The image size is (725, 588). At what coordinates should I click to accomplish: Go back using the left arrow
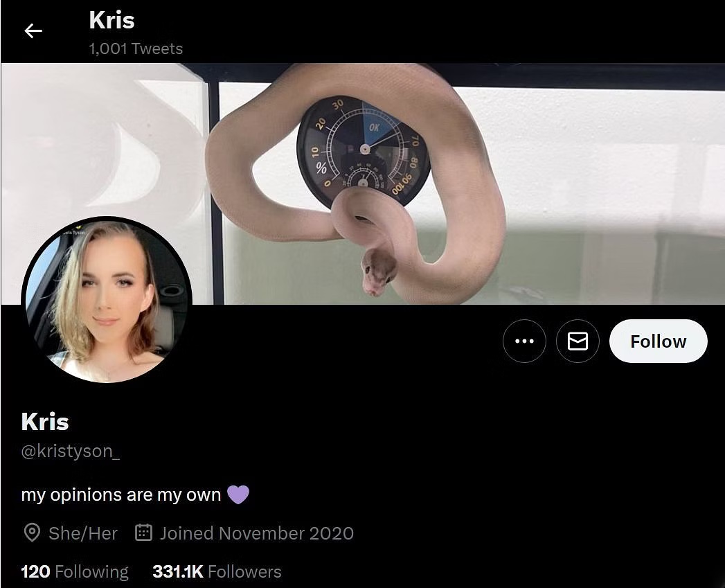(x=33, y=31)
